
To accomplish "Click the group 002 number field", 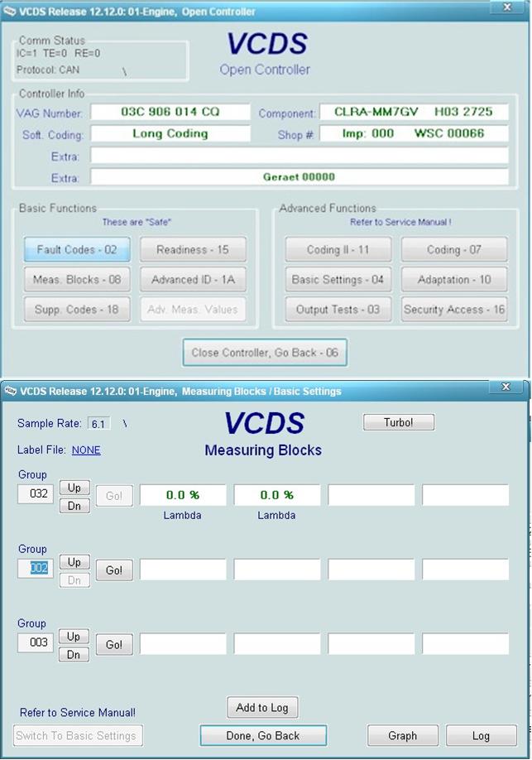I will (36, 568).
